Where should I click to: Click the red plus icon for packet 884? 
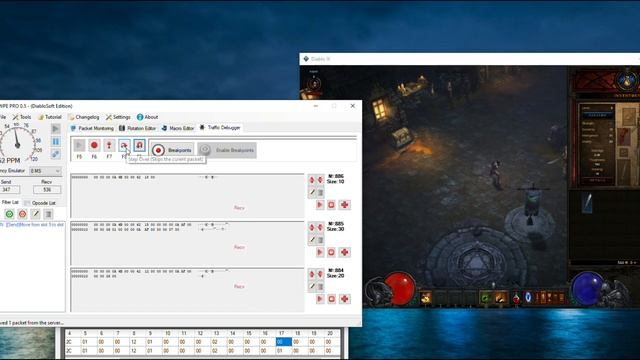click(x=344, y=299)
